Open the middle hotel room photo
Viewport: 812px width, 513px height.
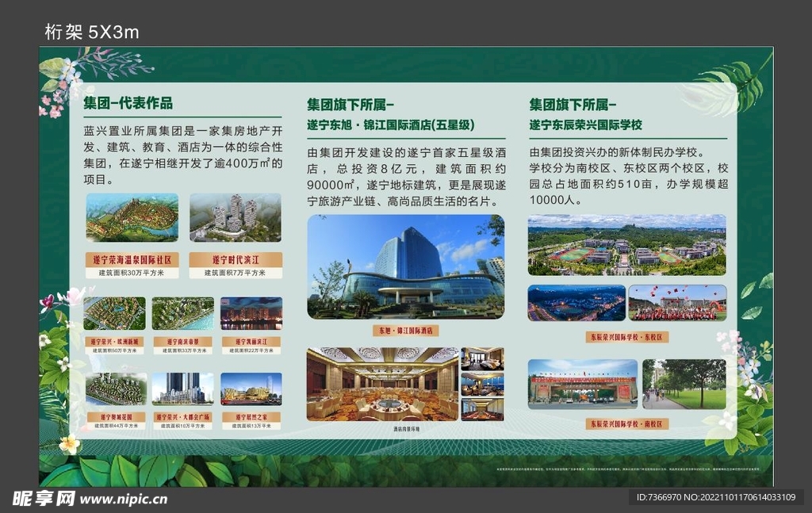point(482,384)
